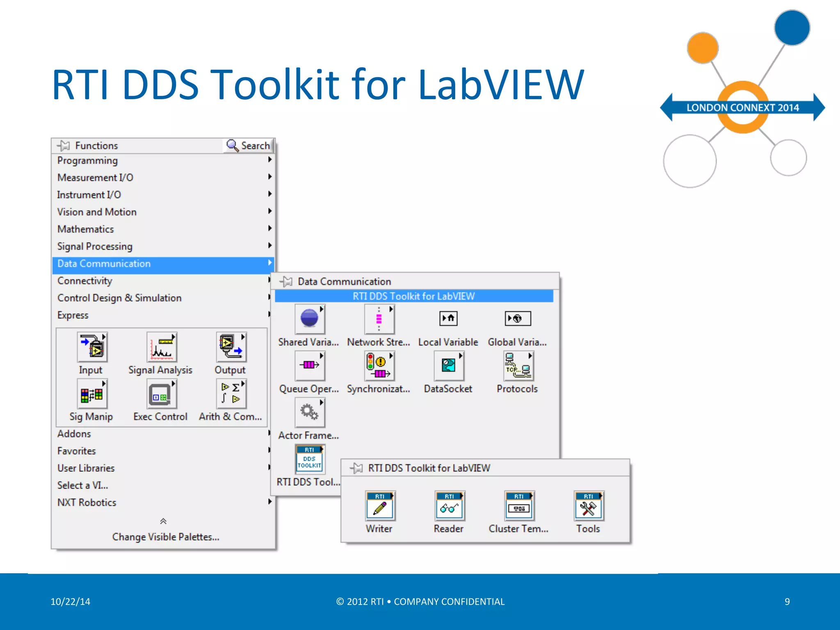The image size is (840, 630).
Task: Expand Programming submenu arrow
Action: point(269,159)
